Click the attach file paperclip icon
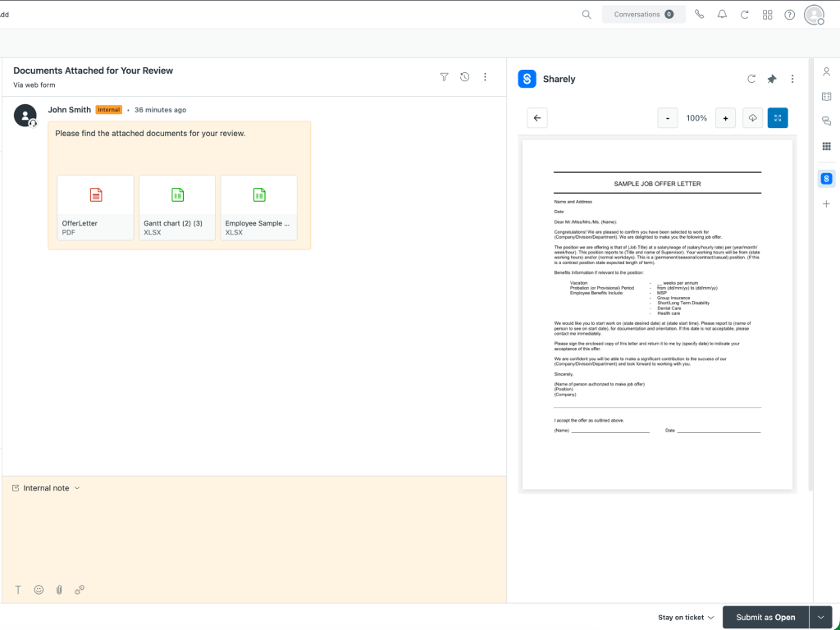Viewport: 840px width, 630px height. click(x=59, y=590)
